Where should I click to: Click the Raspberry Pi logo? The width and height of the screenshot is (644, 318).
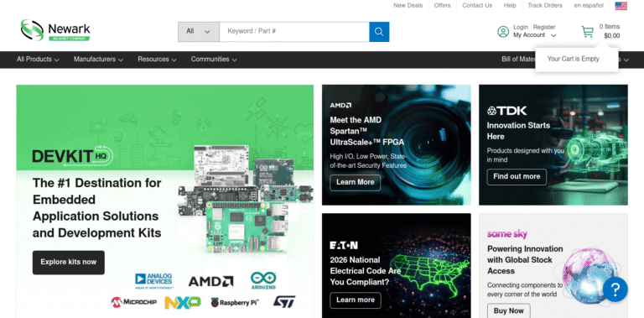[x=235, y=303]
